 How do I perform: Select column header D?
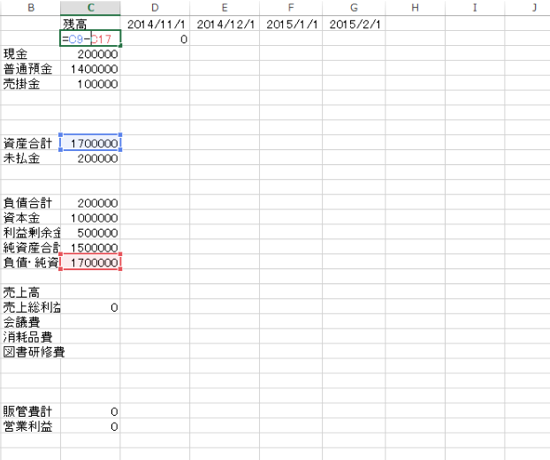(155, 7)
